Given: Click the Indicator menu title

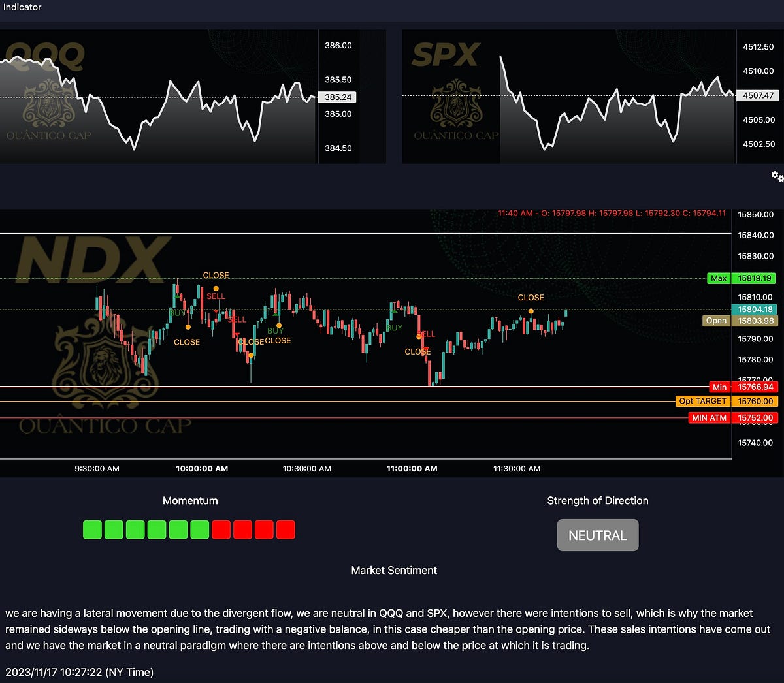Looking at the screenshot, I should coord(23,8).
